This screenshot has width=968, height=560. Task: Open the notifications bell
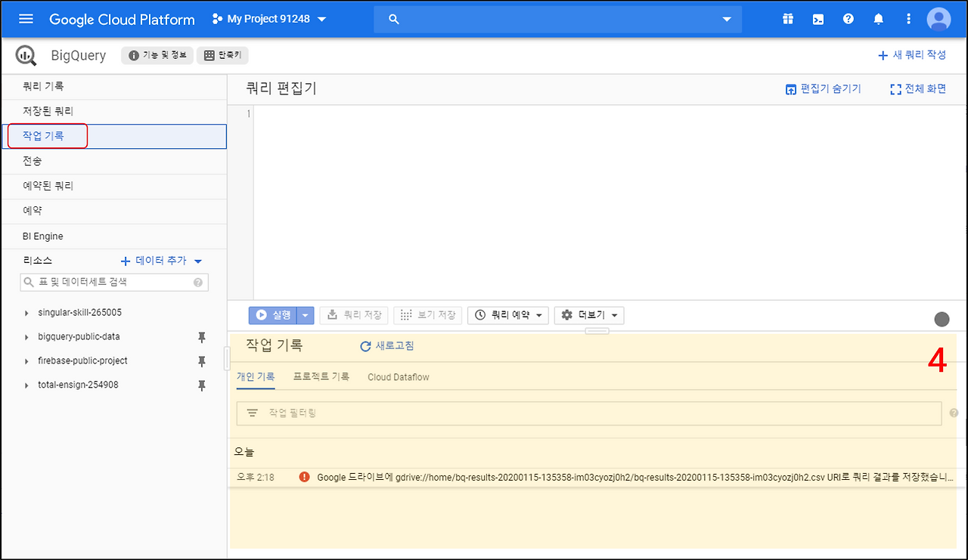[x=879, y=19]
